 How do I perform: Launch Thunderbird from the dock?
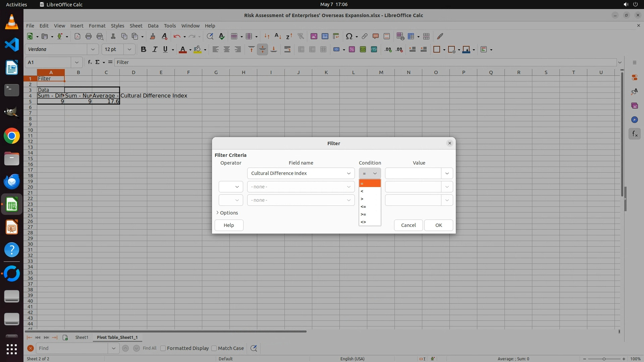12,181
